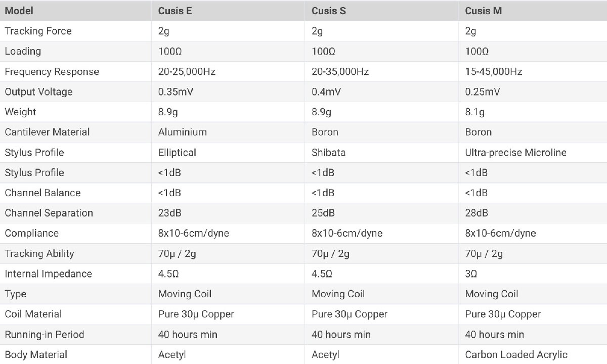Click the Cusis E column header
The image size is (607, 364).
pos(175,11)
